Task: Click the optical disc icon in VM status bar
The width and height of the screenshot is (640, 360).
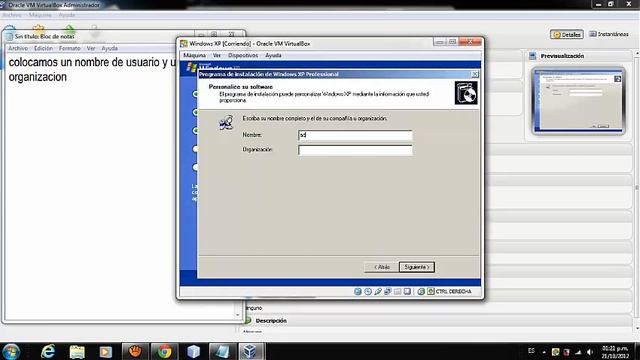Action: coord(368,291)
